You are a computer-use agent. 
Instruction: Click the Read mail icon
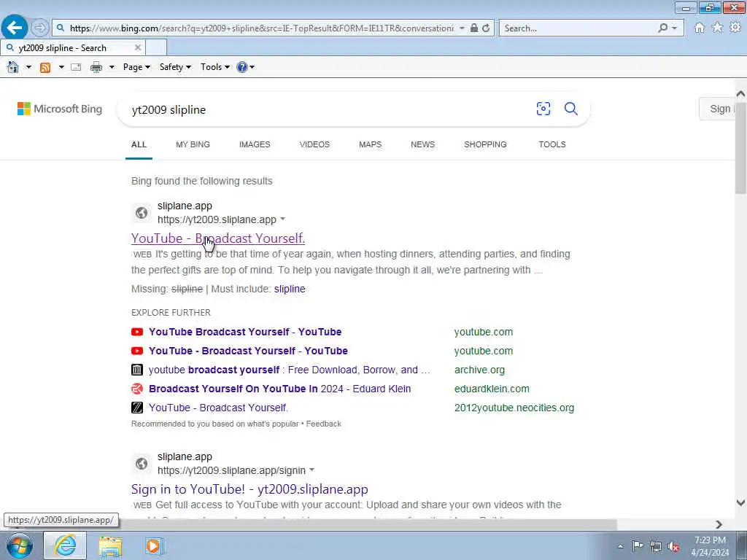76,67
